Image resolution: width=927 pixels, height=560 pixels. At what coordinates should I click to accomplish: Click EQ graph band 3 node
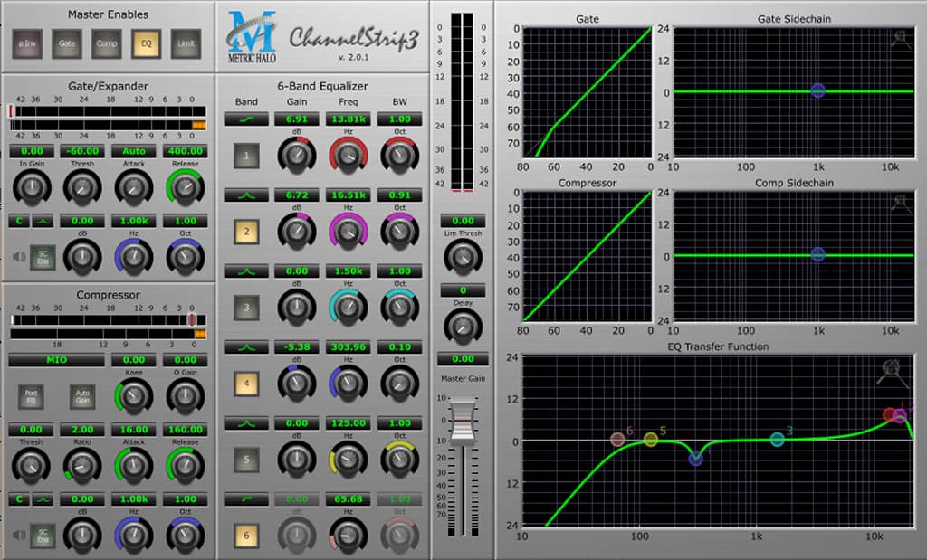778,440
